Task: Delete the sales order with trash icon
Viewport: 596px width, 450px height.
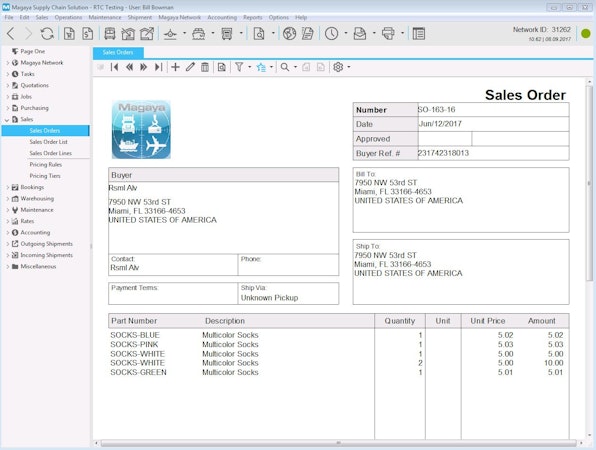Action: (x=205, y=67)
